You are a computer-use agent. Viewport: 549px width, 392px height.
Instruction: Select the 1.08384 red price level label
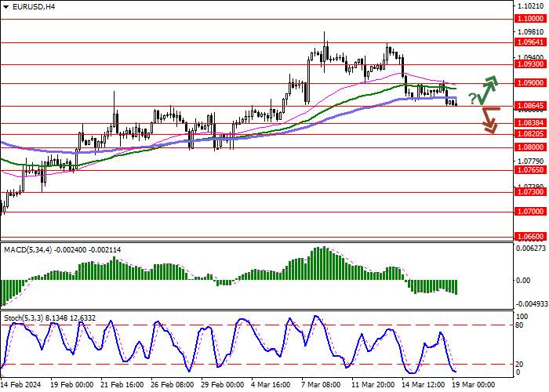tap(530, 123)
